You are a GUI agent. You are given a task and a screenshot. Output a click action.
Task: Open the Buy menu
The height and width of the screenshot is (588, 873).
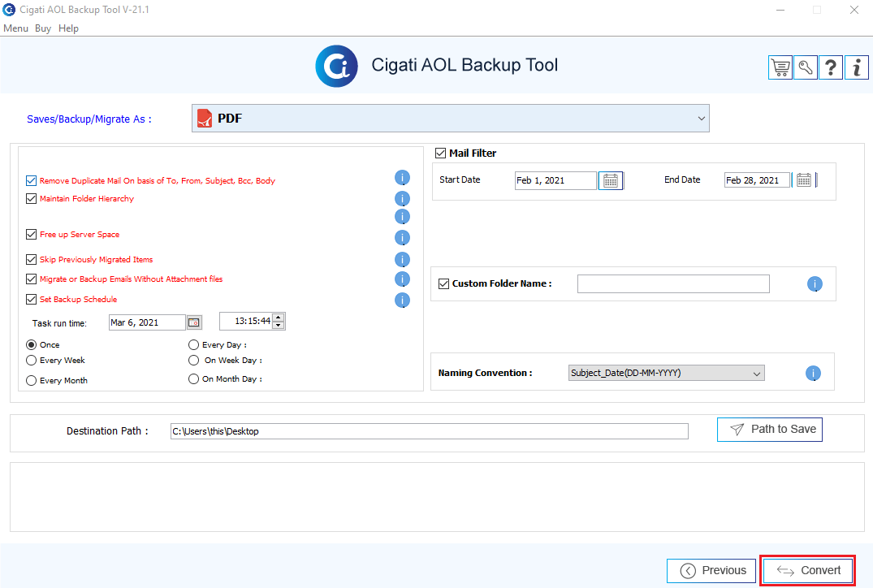tap(43, 28)
